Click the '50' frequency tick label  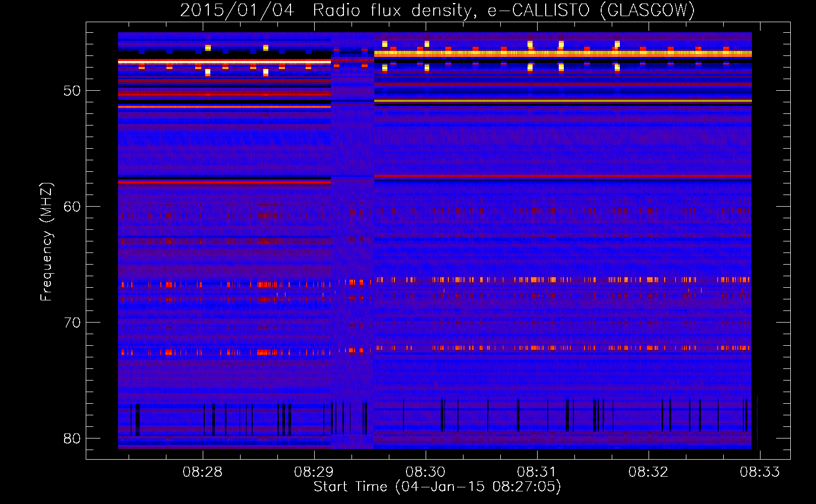point(72,91)
